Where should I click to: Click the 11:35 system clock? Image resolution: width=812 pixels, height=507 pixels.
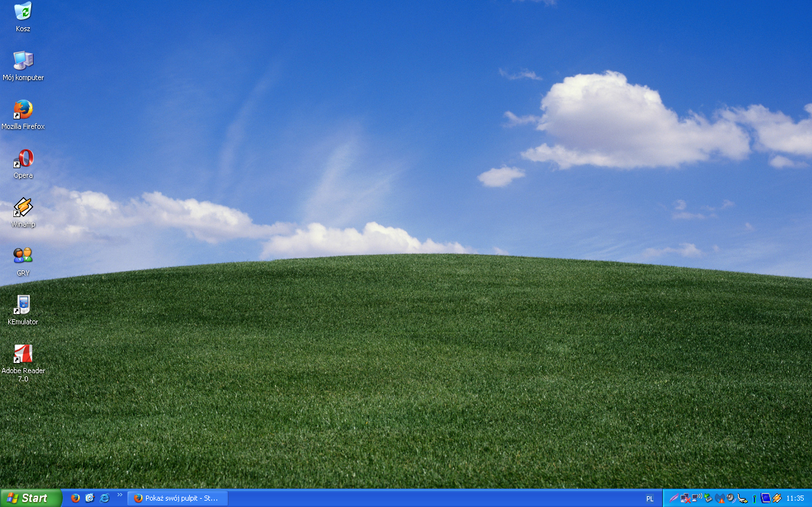(x=795, y=498)
